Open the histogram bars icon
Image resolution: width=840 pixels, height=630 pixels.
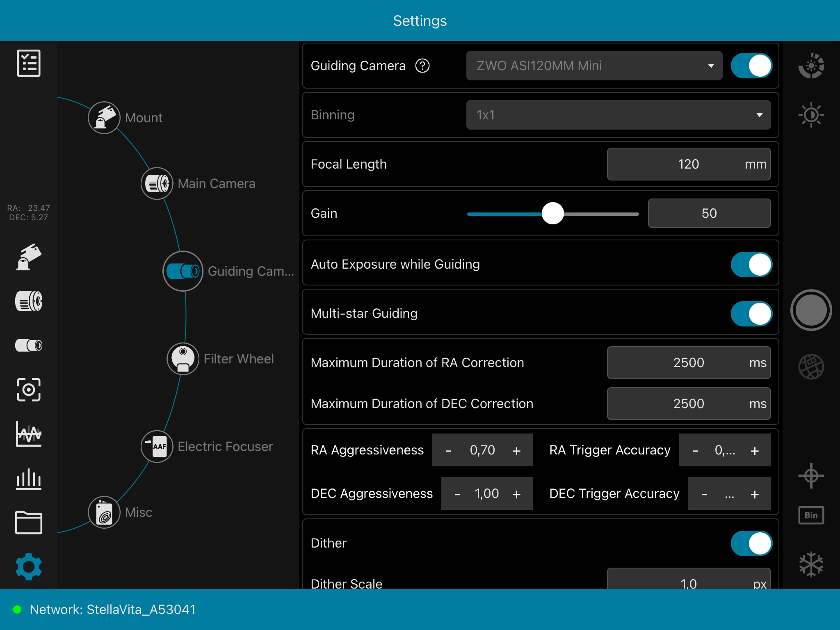[x=28, y=479]
